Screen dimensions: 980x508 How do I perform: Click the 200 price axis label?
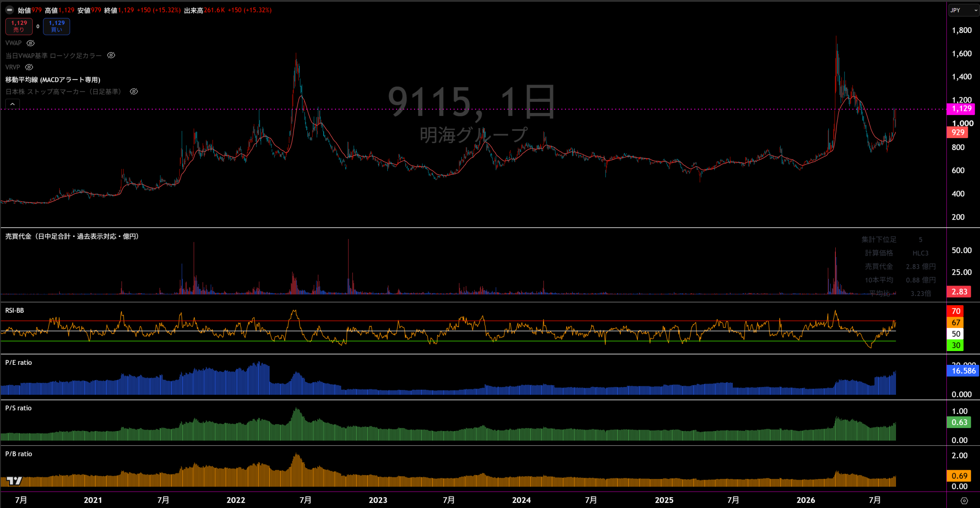958,217
